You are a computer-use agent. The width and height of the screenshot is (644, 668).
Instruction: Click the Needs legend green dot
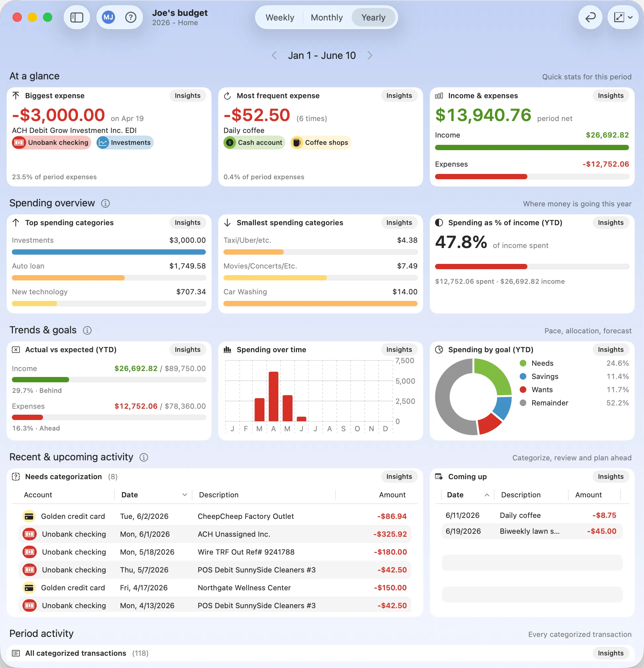click(x=523, y=364)
